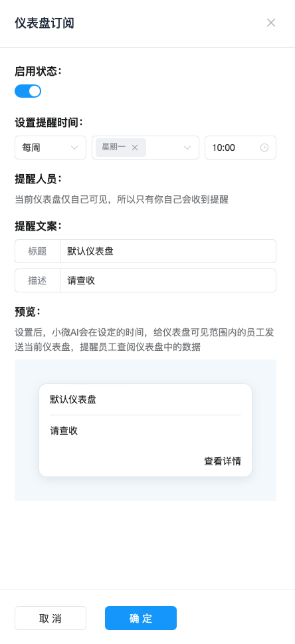Expand the weekday selector dropdown arrow
Viewport: 295px width, 644px height.
click(x=187, y=148)
